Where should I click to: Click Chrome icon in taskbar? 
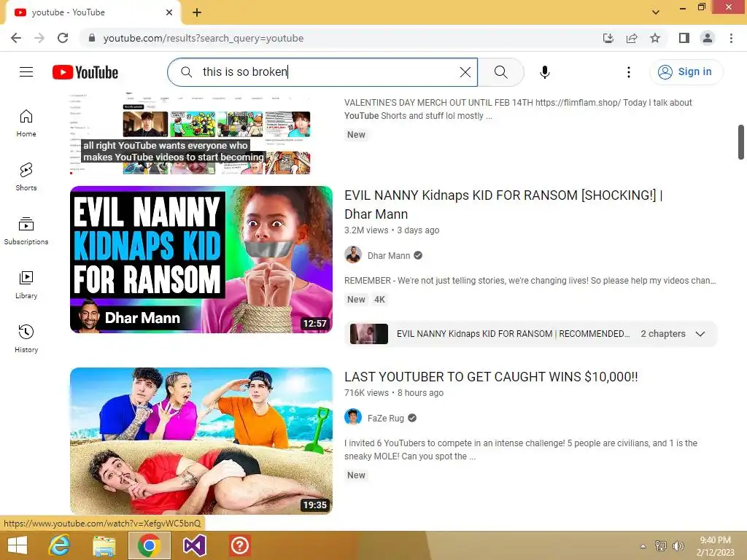149,545
